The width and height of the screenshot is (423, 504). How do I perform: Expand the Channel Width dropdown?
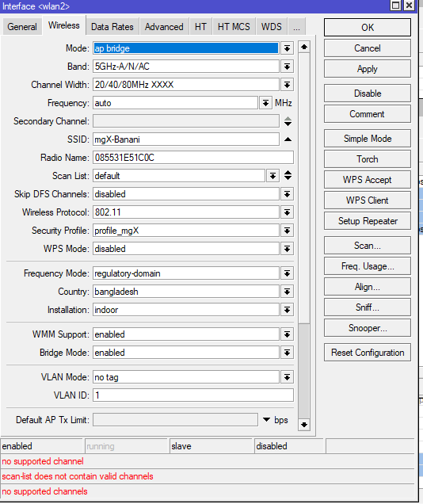[x=287, y=85]
